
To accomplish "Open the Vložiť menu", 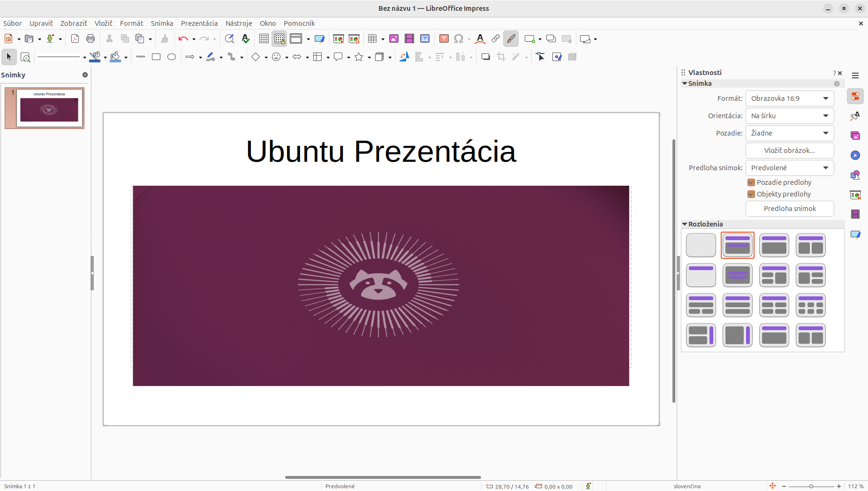I will coord(104,23).
